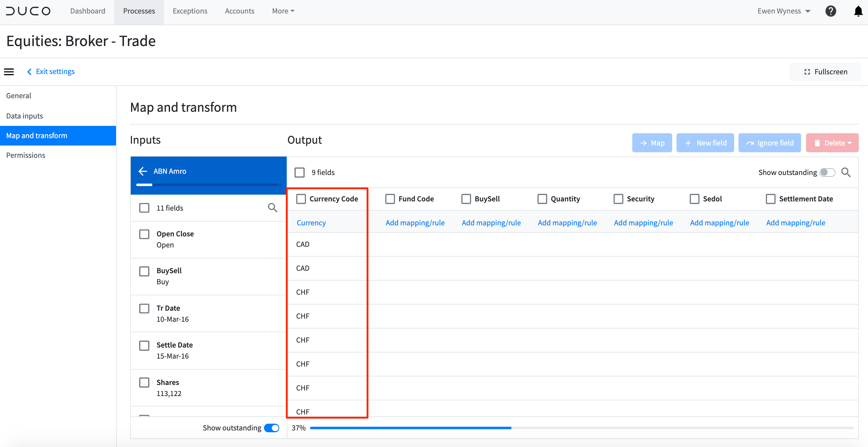Click the 37% progress bar
The width and height of the screenshot is (868, 447).
click(410, 427)
